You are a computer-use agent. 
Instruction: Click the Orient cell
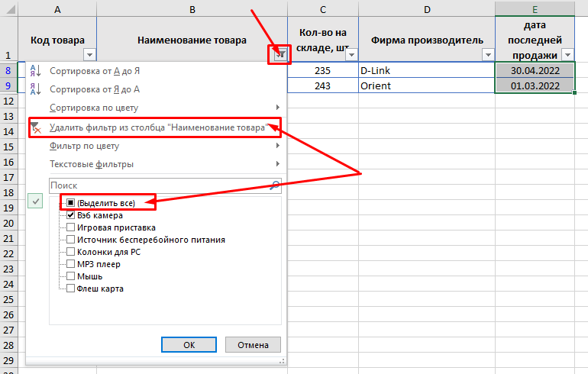point(427,85)
